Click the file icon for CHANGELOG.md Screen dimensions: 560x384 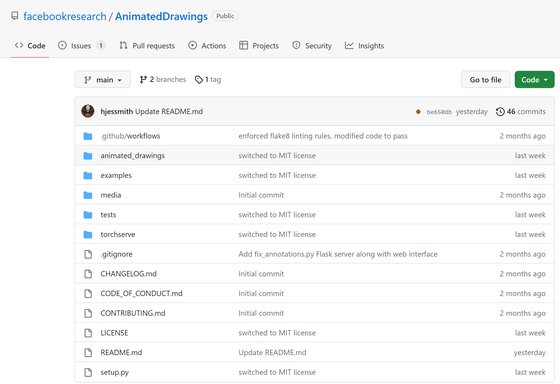coord(88,274)
